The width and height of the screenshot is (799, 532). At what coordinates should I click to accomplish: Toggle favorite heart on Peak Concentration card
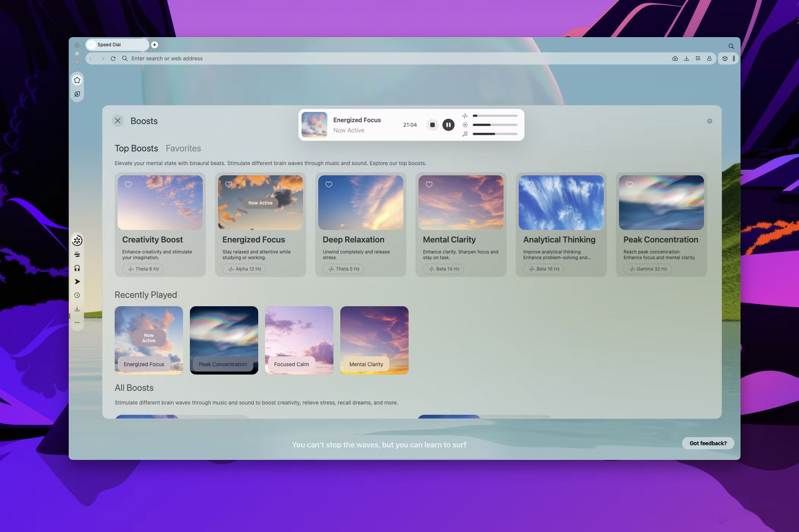pyautogui.click(x=630, y=184)
